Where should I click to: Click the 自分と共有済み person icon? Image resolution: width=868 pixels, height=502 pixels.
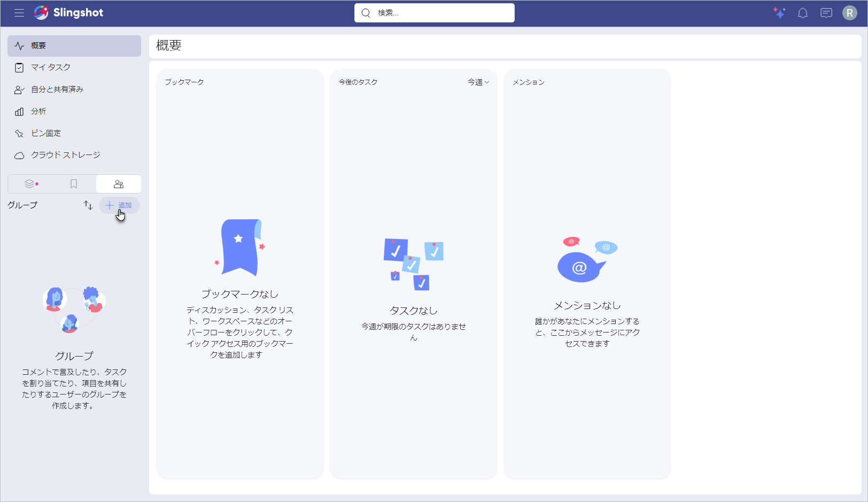click(x=19, y=90)
